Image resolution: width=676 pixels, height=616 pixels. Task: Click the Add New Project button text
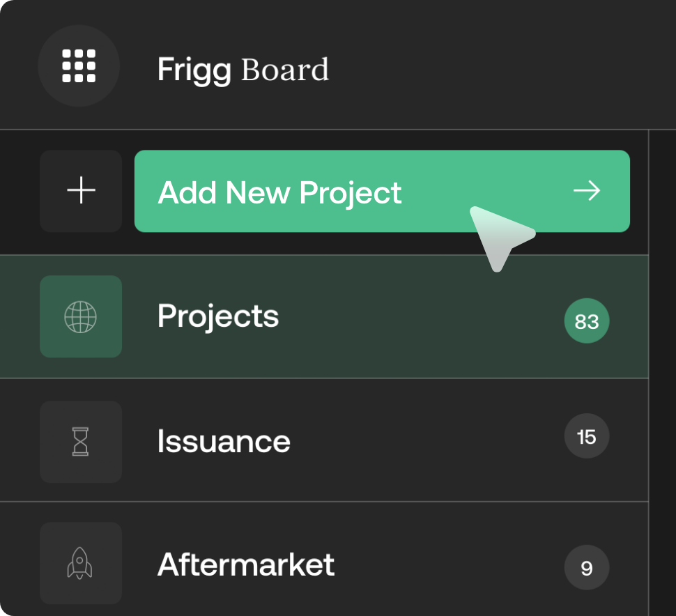[279, 192]
